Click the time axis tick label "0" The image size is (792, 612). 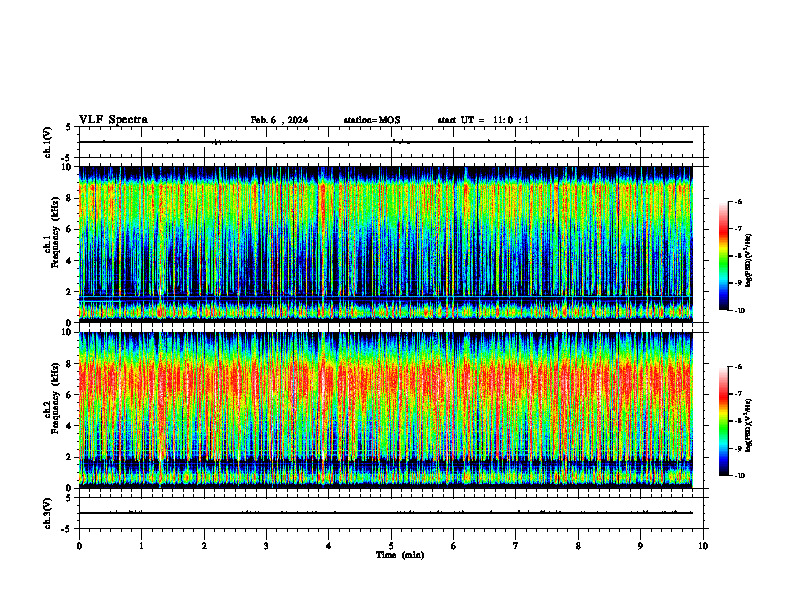(x=79, y=546)
